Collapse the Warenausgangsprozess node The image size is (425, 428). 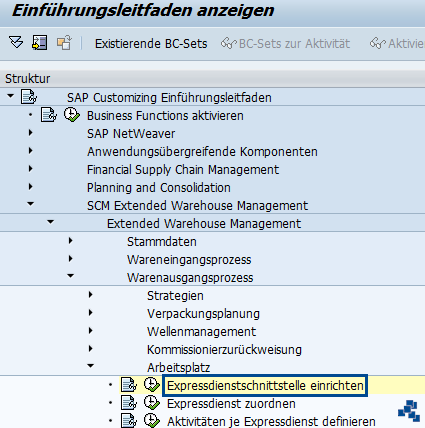(x=71, y=276)
